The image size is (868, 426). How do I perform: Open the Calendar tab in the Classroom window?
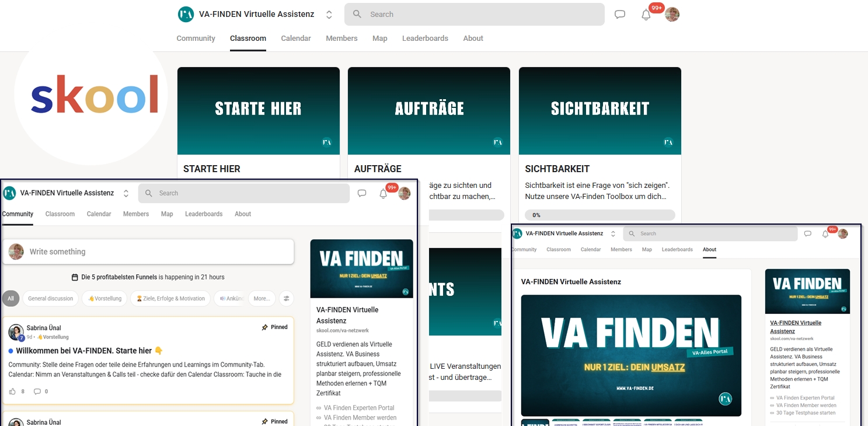(x=296, y=38)
